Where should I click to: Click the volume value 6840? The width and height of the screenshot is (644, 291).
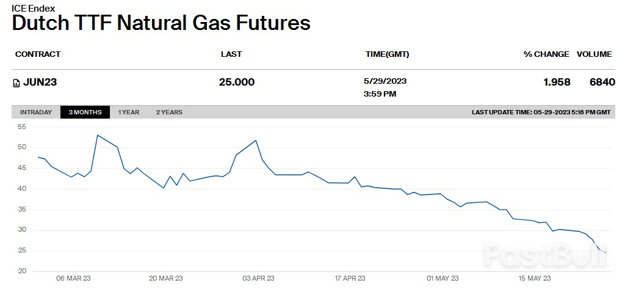602,82
